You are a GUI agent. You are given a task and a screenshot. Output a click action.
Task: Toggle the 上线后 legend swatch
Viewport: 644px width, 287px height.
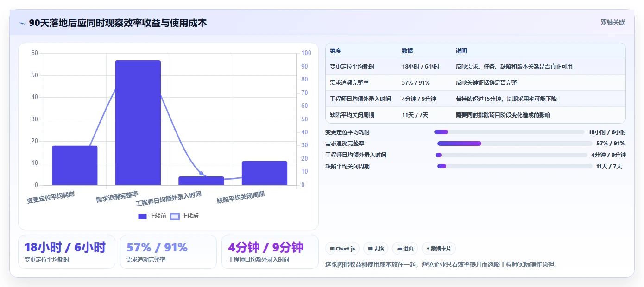click(175, 216)
